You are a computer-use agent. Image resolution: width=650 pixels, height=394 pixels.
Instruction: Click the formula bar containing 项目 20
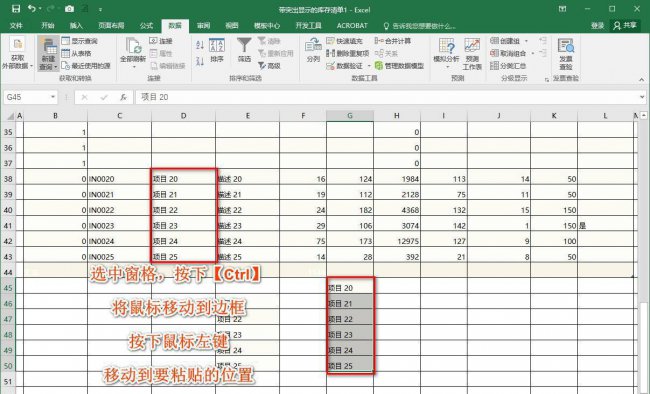[386, 97]
